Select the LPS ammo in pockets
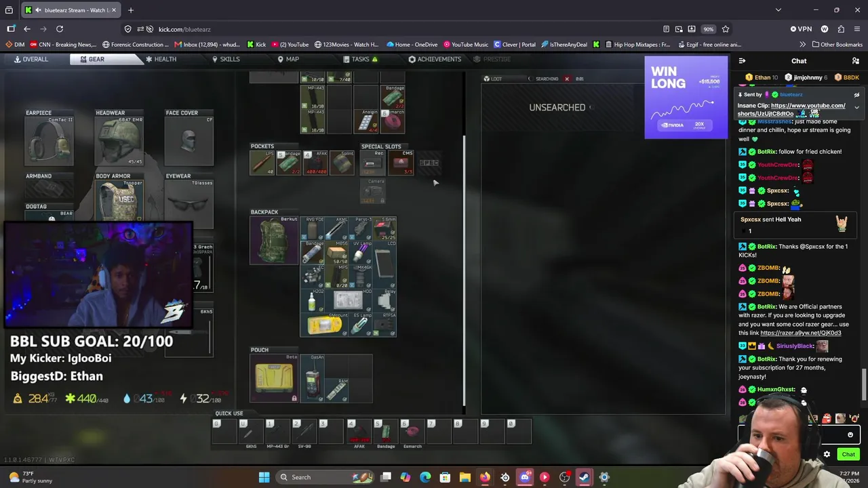This screenshot has width=868, height=488. 262,163
